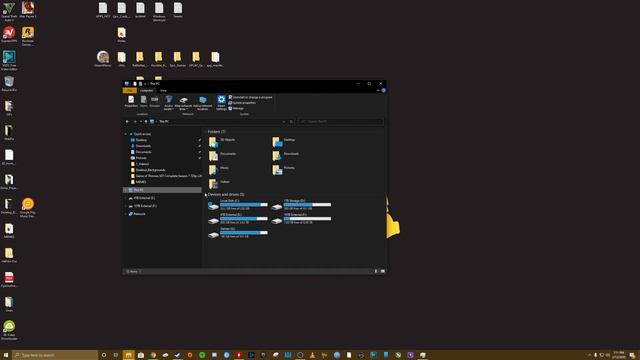Switch to large icons view in status bar
Screen dimensions: 640x360
[x=382, y=271]
